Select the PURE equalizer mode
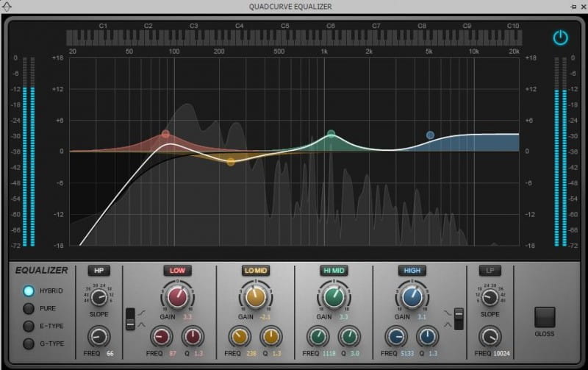 coord(29,309)
